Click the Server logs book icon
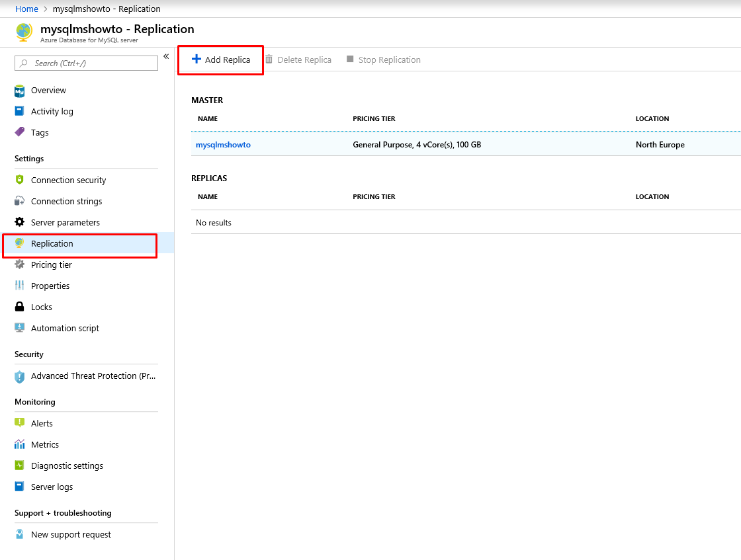This screenshot has height=560, width=741. coord(19,487)
